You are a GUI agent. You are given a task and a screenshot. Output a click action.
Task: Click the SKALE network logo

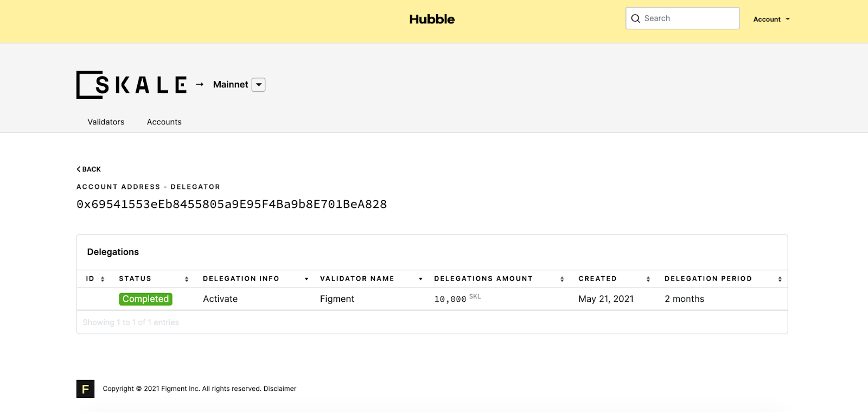pyautogui.click(x=132, y=85)
